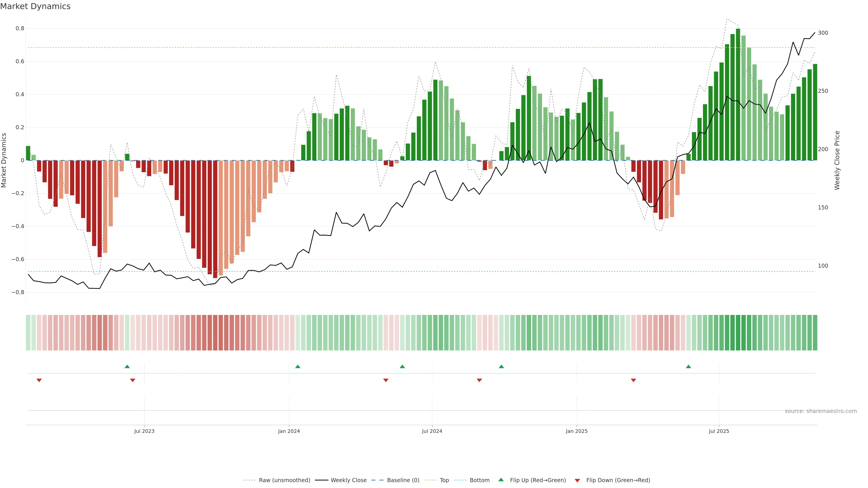Click the source: sharemaestro.com text
868x488 pixels.
click(821, 411)
